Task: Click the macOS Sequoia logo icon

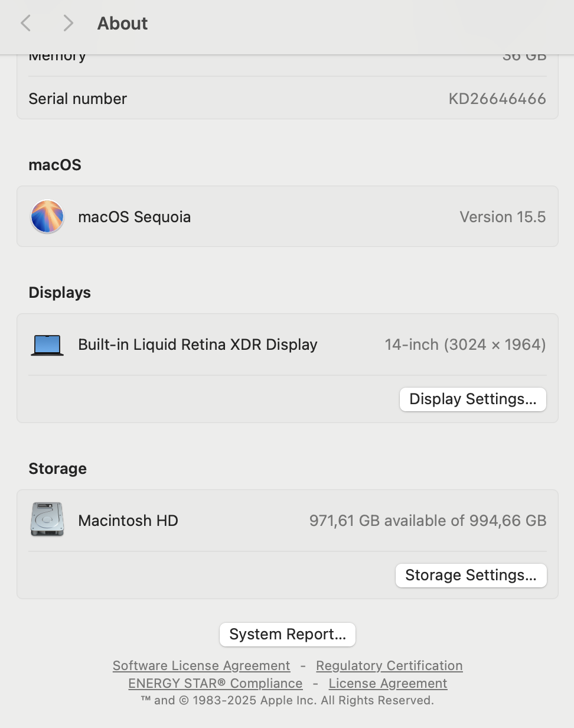Action: [x=47, y=216]
